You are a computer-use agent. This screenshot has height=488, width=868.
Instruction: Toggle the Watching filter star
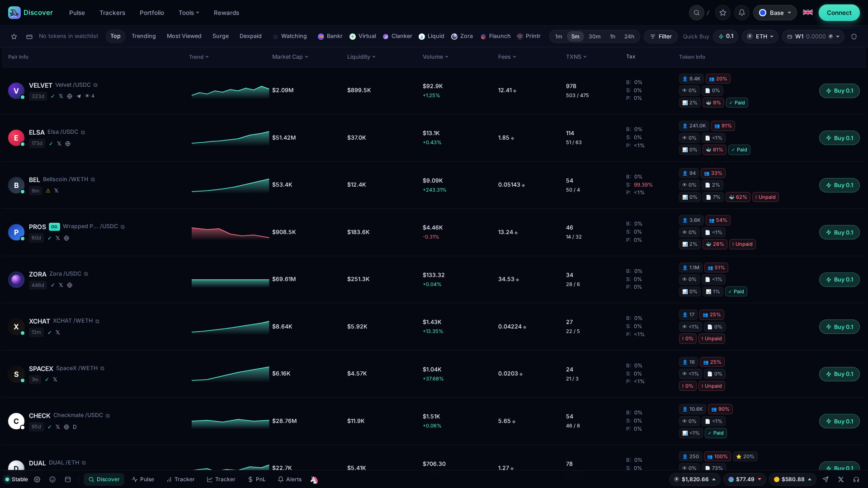(275, 37)
